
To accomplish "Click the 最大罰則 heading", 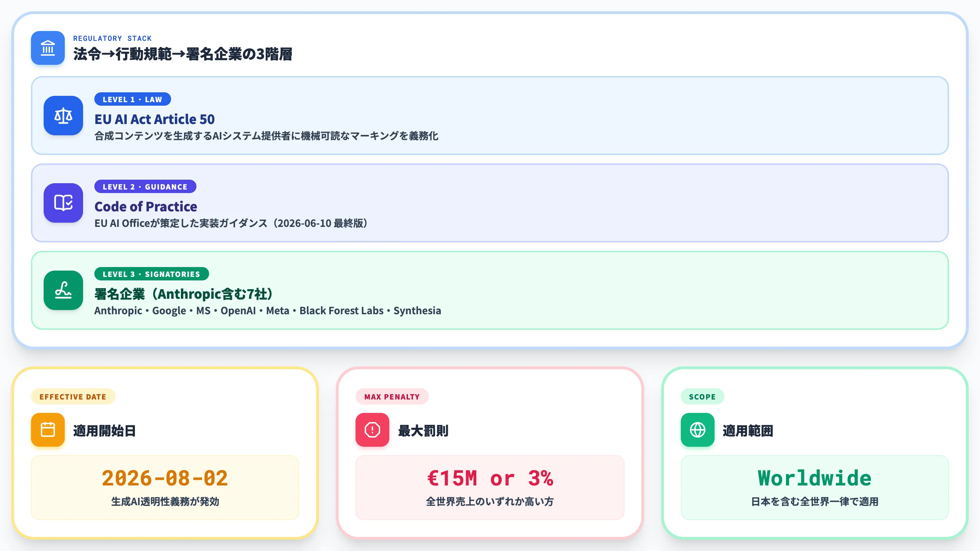I will [423, 431].
